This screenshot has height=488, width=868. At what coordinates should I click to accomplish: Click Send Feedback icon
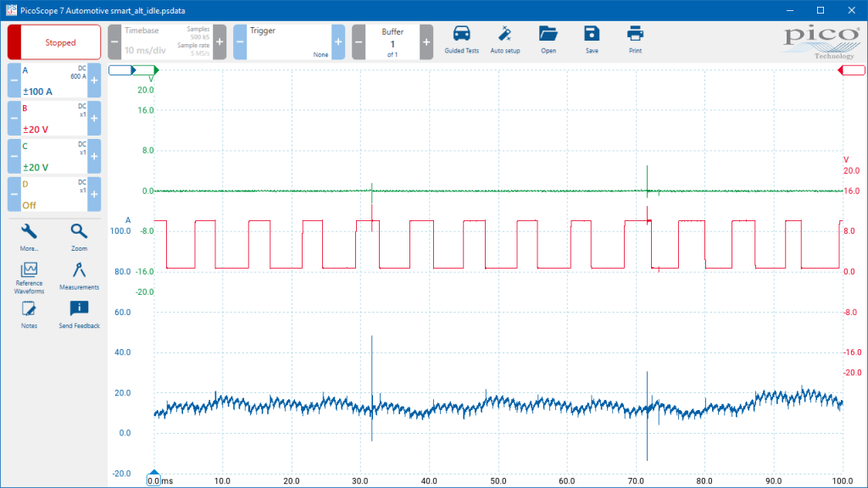pyautogui.click(x=79, y=315)
